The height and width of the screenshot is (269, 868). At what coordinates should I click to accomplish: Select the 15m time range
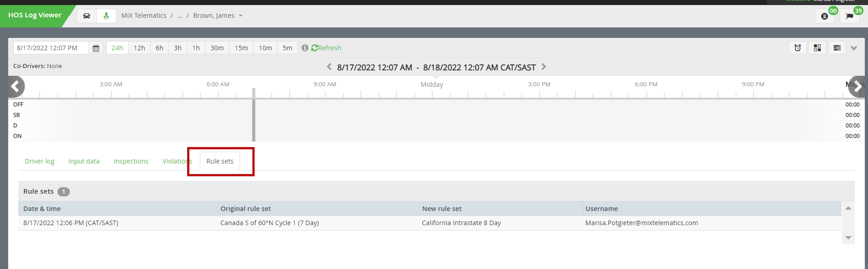pos(241,48)
